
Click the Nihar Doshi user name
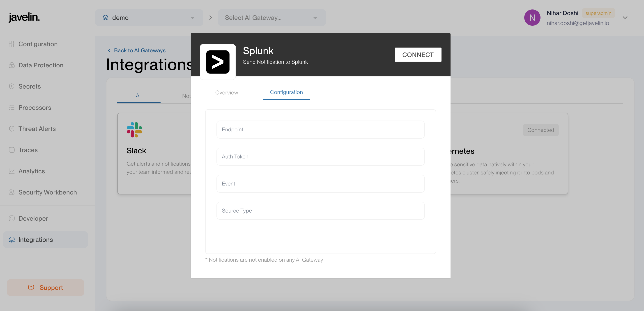click(562, 13)
